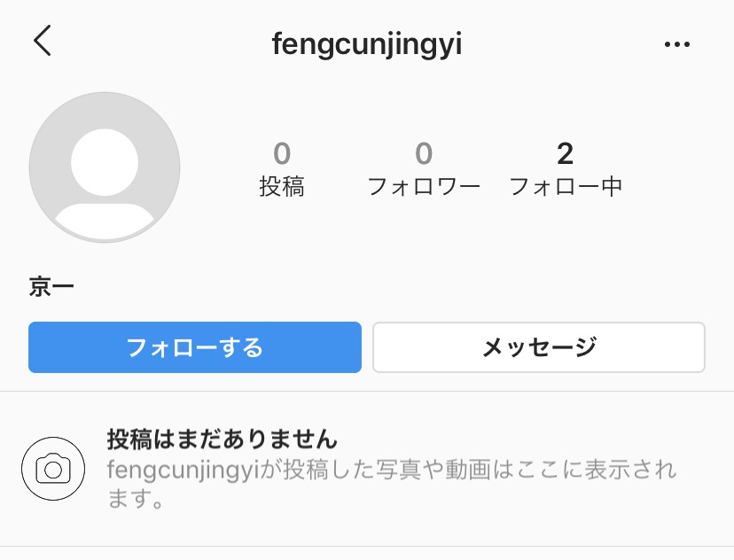Tap the 投稿 label
Screen dimensions: 734x560
[282, 187]
